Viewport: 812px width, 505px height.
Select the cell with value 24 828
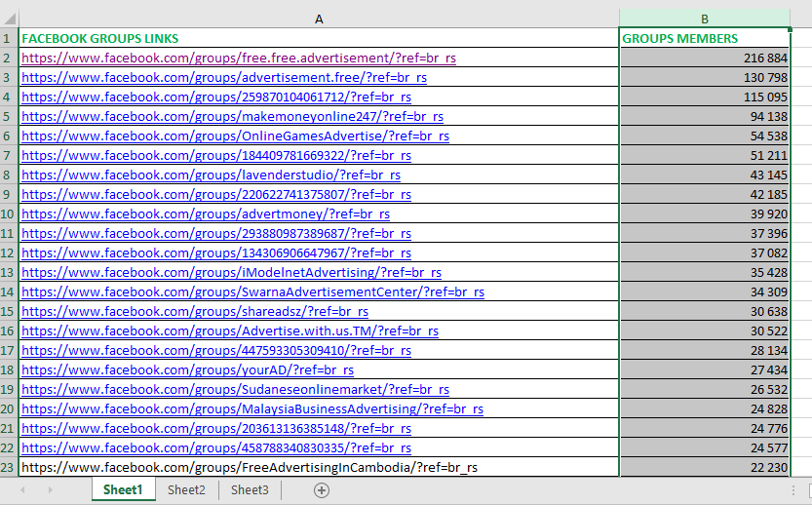[704, 409]
